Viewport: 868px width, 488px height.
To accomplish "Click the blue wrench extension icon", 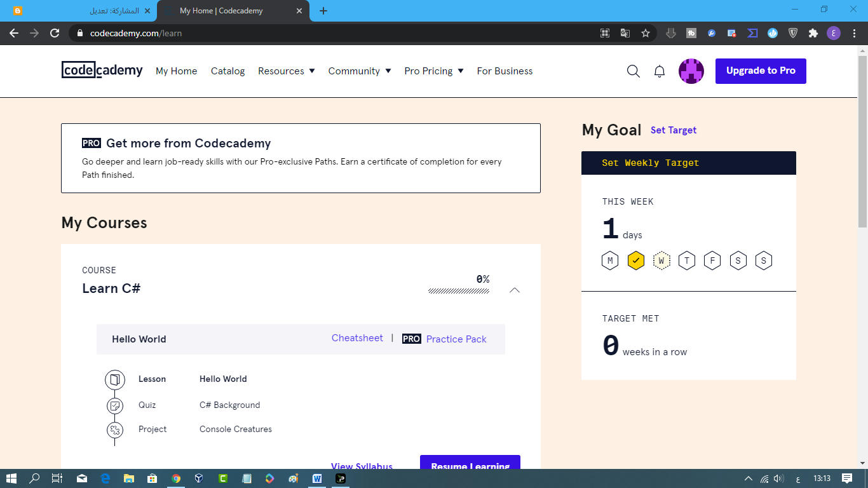I will point(712,33).
